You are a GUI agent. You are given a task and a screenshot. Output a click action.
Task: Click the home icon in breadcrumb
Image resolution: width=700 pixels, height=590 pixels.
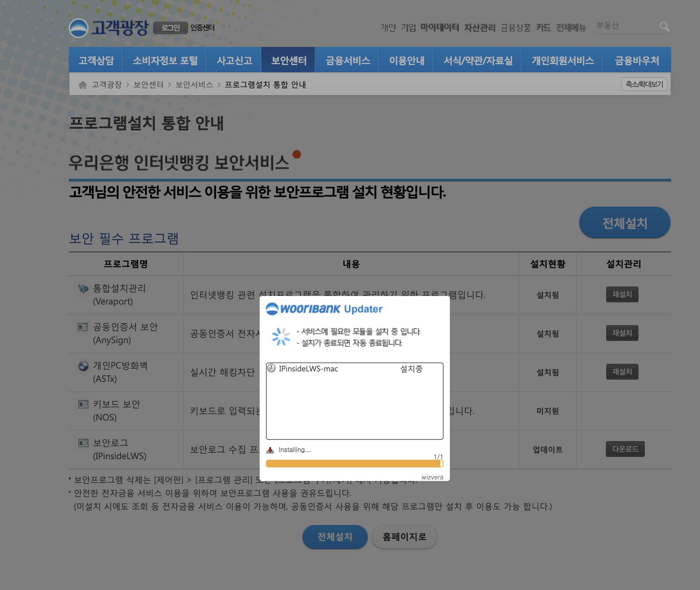pos(83,85)
